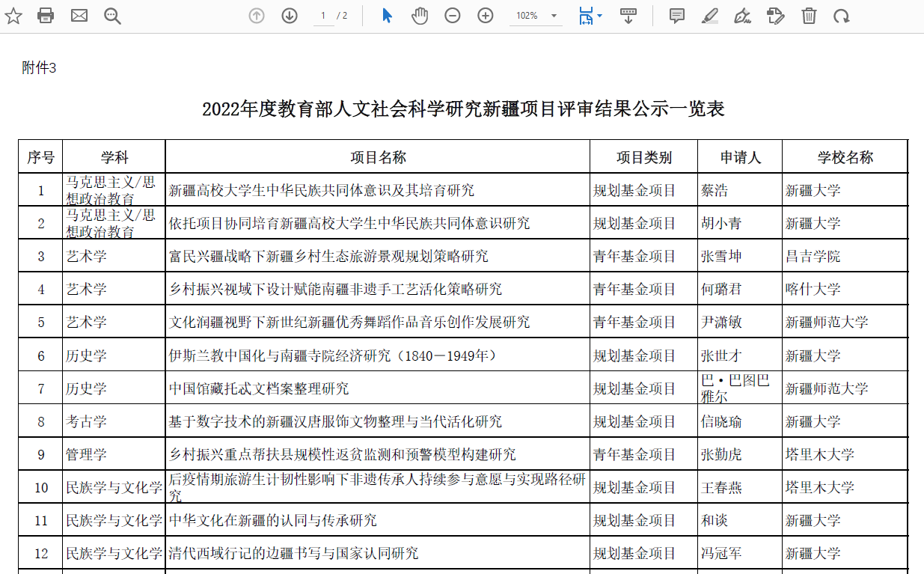Activate the selection arrow tool
924x574 pixels.
(x=387, y=16)
